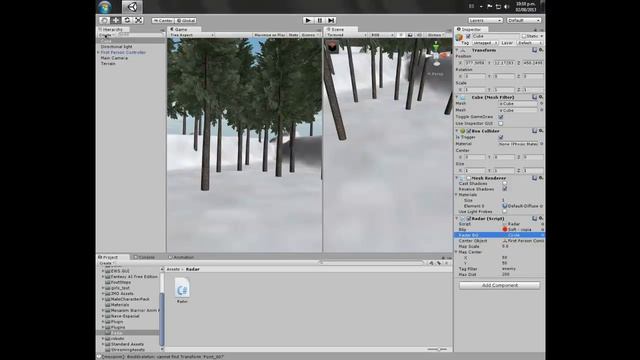
Task: Switch to the Scene tab
Action: pos(341,29)
